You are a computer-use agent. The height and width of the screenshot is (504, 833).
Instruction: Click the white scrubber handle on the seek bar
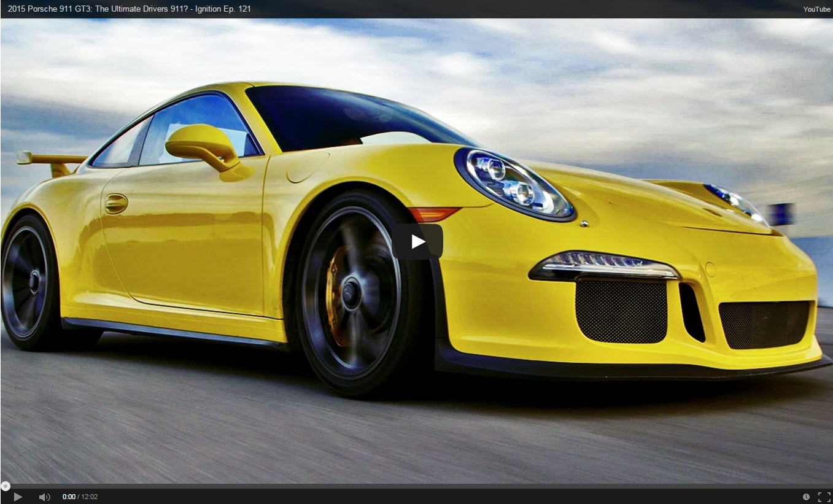[x=5, y=486]
